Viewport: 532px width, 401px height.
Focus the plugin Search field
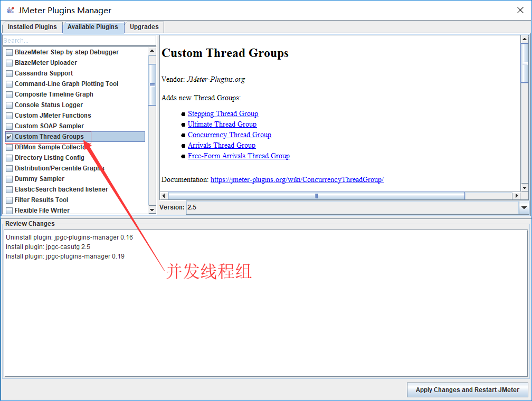click(x=79, y=41)
